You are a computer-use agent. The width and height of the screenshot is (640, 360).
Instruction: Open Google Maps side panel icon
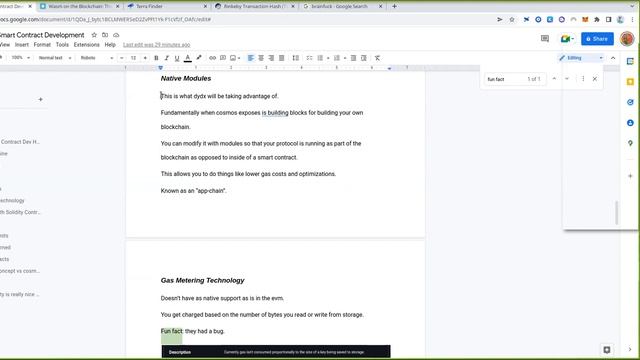[x=630, y=143]
